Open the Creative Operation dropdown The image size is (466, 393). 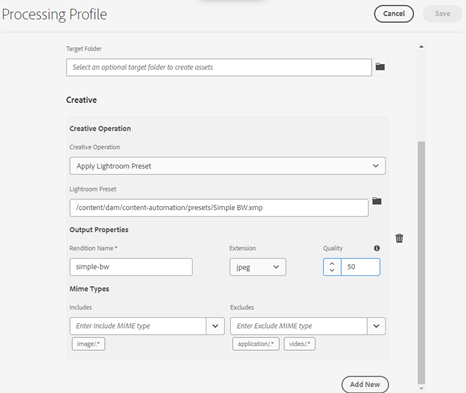pos(227,166)
